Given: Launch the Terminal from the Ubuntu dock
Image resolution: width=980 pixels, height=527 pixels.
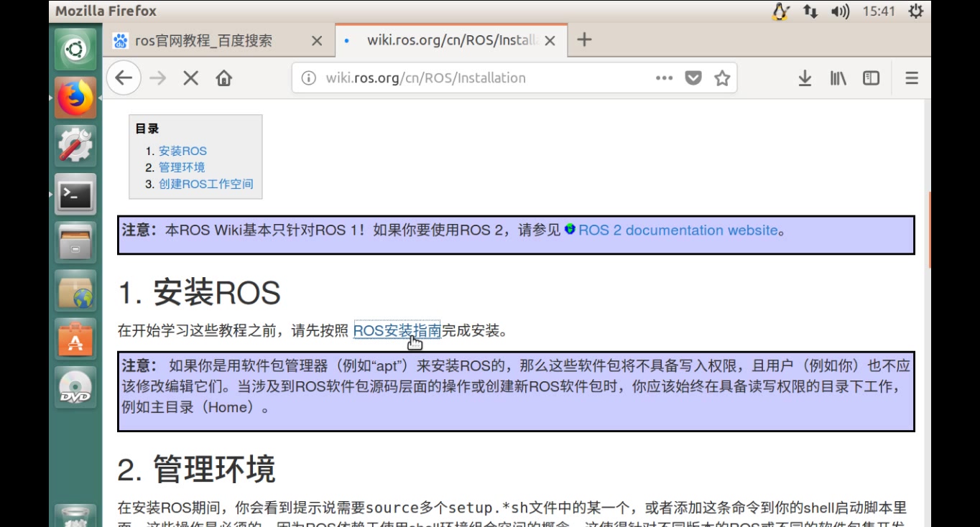Looking at the screenshot, I should pyautogui.click(x=75, y=194).
